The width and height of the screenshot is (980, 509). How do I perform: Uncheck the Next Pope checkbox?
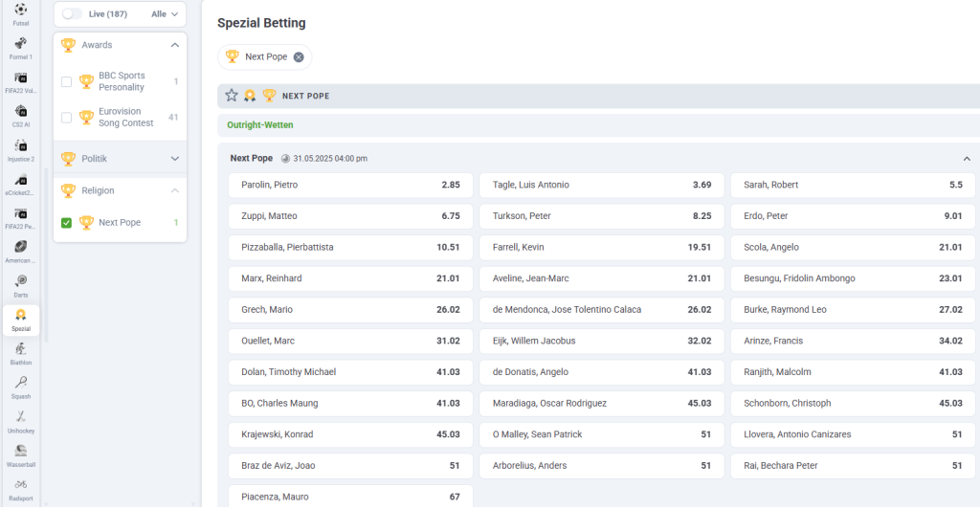point(66,223)
